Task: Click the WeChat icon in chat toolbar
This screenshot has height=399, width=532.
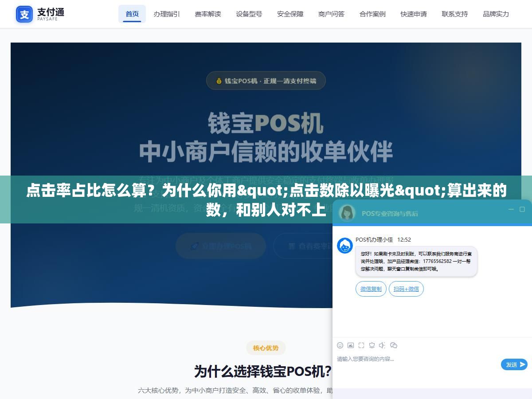Action: pos(394,345)
